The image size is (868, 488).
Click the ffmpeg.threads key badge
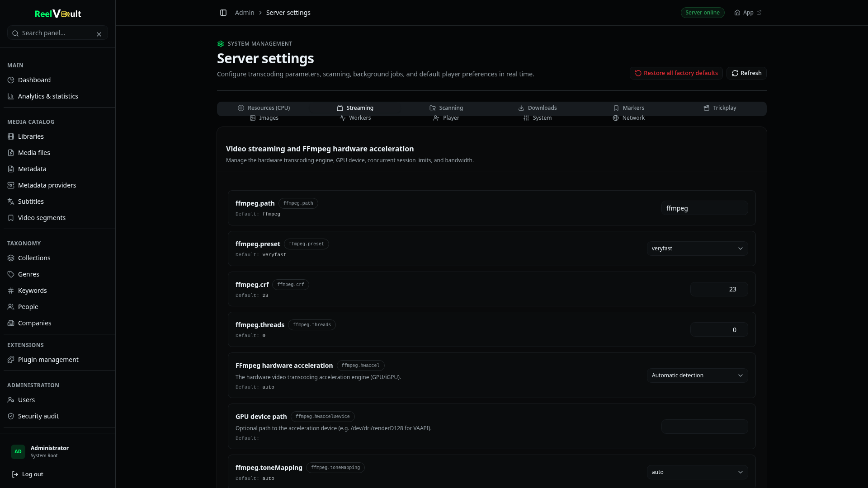[311, 325]
